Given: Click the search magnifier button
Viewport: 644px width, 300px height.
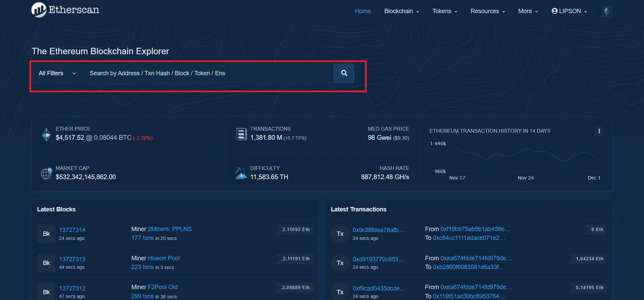Looking at the screenshot, I should [344, 73].
